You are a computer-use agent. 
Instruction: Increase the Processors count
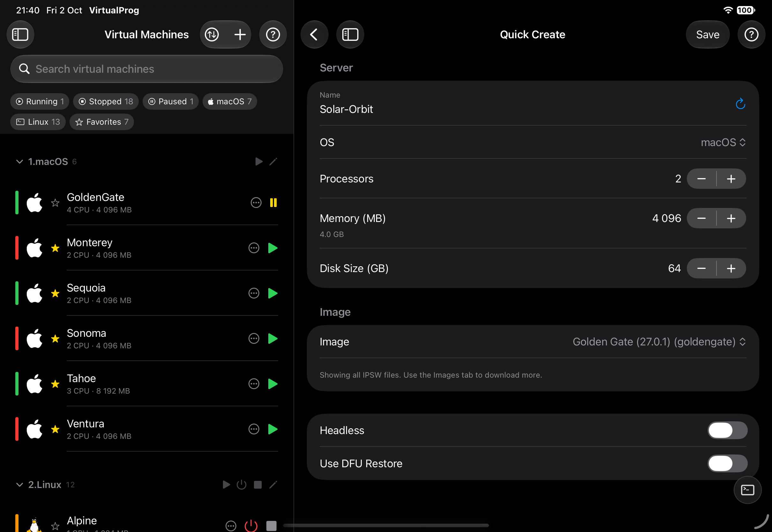pyautogui.click(x=731, y=179)
